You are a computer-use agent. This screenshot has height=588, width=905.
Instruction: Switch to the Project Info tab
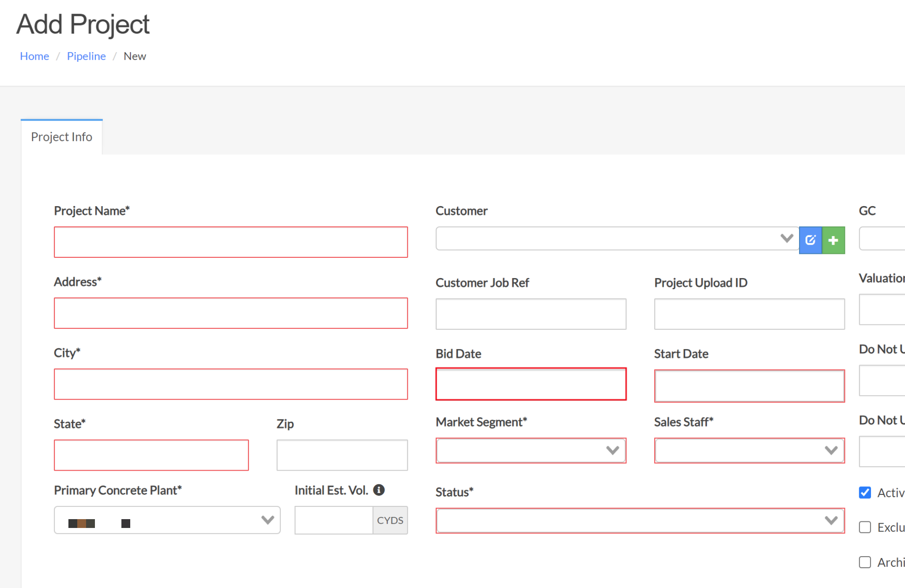(x=61, y=137)
